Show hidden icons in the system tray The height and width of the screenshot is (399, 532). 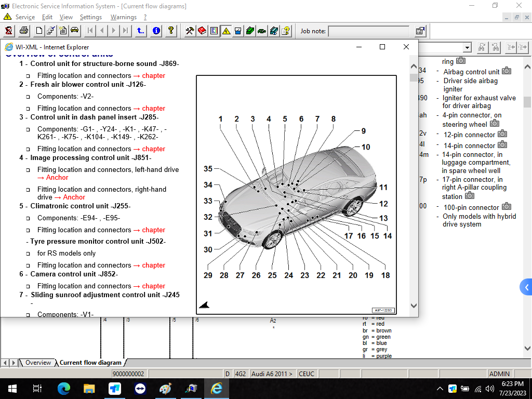[440, 389]
